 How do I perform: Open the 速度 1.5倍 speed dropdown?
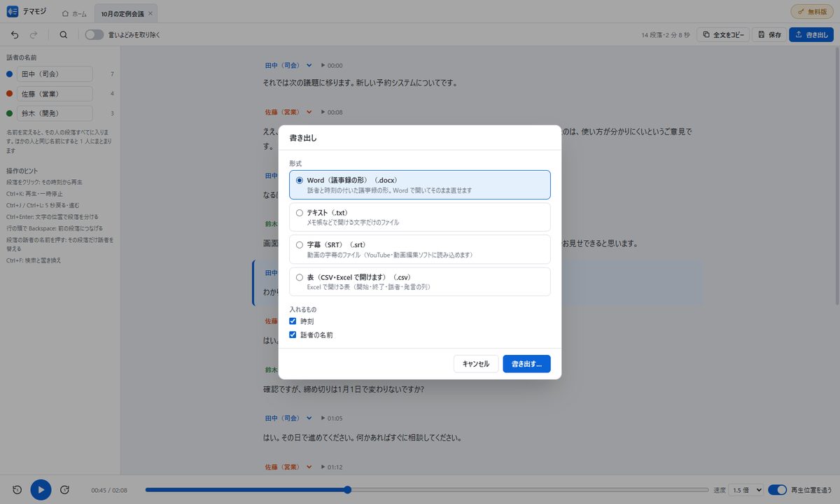[x=746, y=490]
